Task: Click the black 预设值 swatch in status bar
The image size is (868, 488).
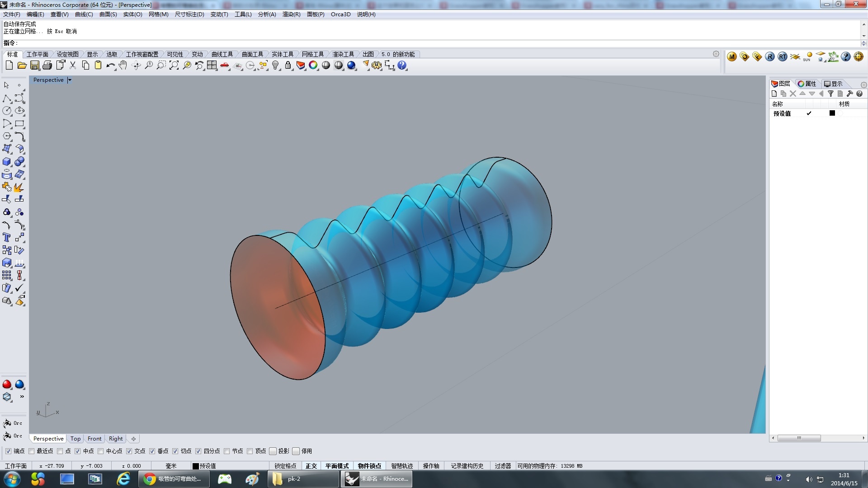Action: 196,466
